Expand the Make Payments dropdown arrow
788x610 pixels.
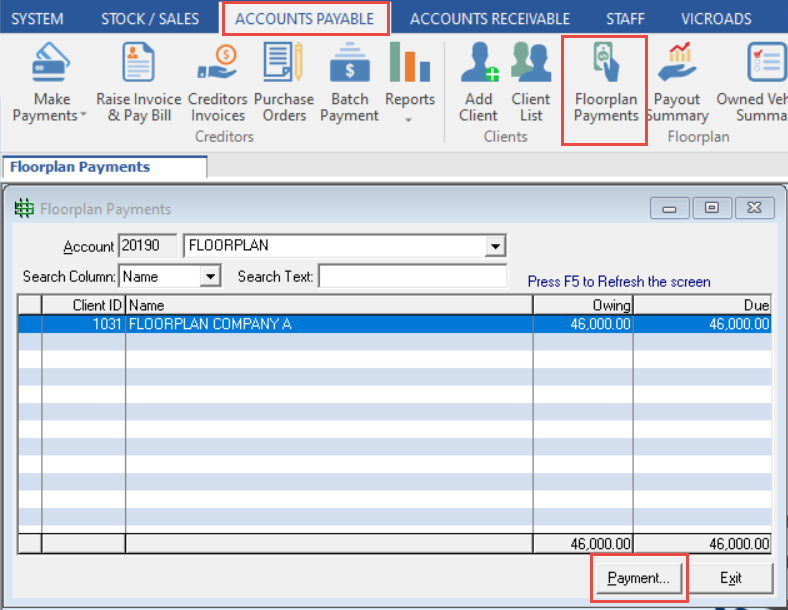point(83,116)
